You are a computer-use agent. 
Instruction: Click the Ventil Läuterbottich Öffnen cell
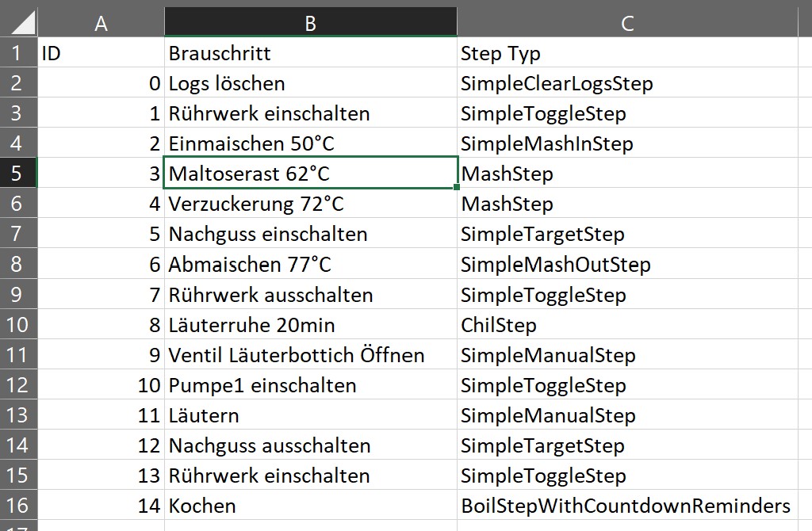pyautogui.click(x=310, y=355)
